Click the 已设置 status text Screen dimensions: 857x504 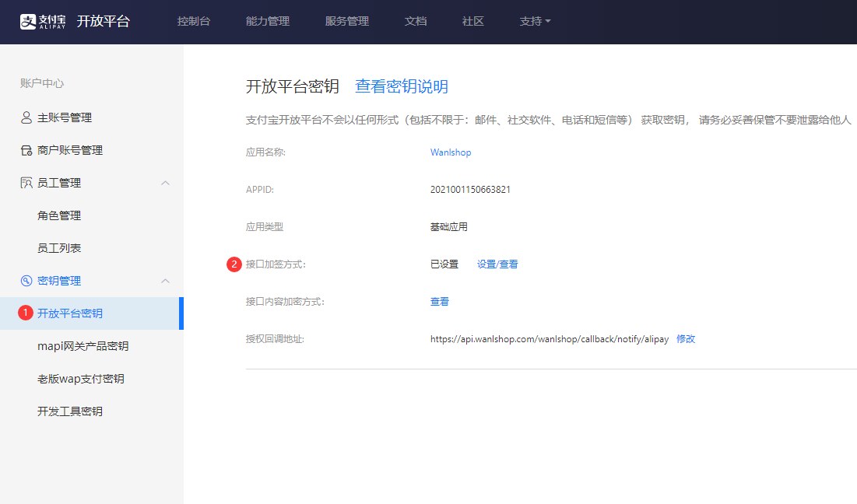[x=444, y=264]
